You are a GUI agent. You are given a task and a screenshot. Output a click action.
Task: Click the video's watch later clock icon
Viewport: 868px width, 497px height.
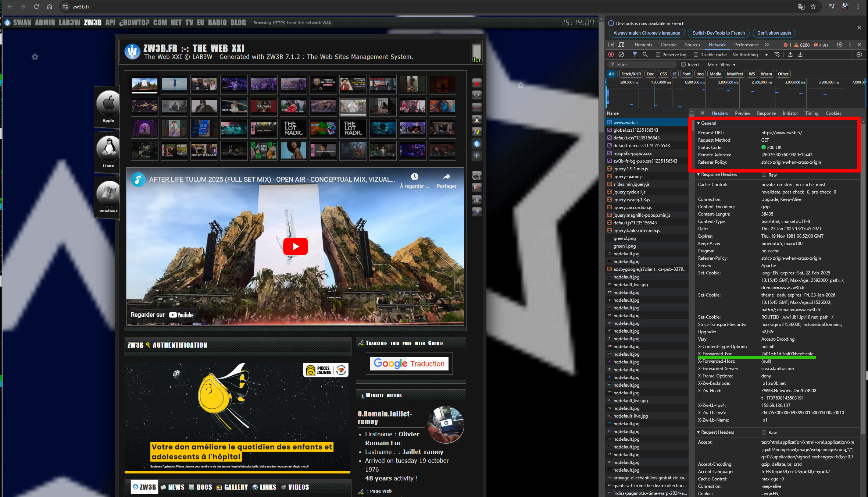pyautogui.click(x=414, y=177)
